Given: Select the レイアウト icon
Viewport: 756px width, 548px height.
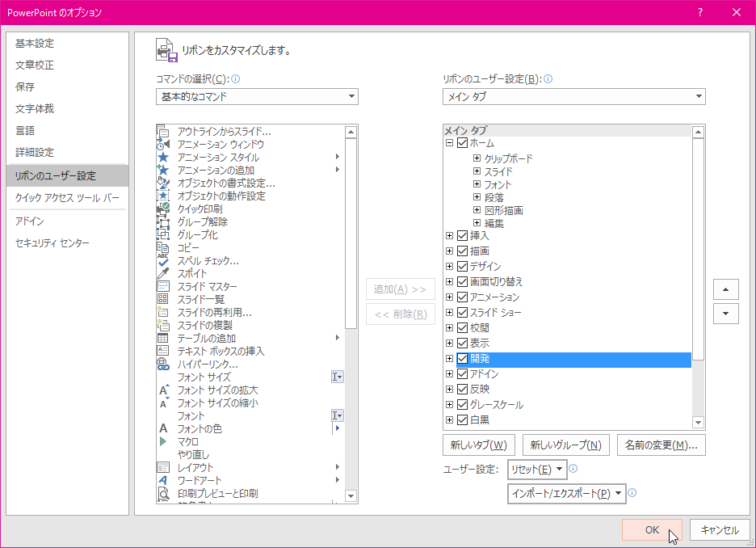Looking at the screenshot, I should point(163,467).
